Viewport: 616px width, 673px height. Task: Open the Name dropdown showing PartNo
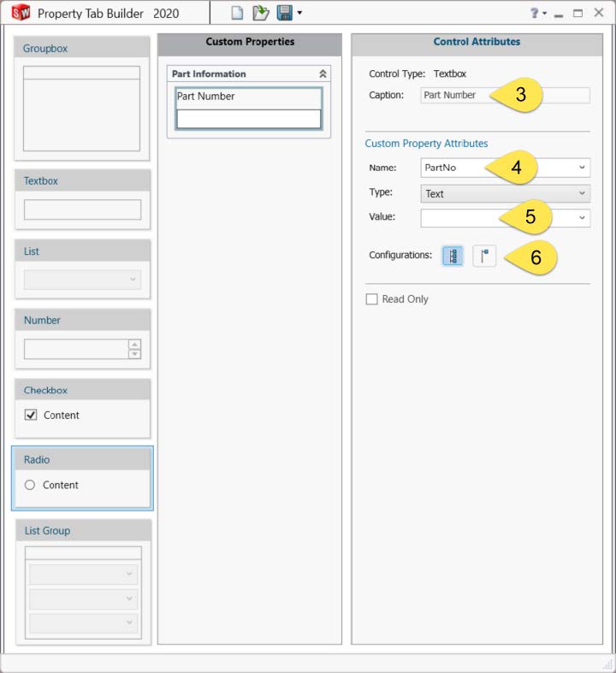583,168
